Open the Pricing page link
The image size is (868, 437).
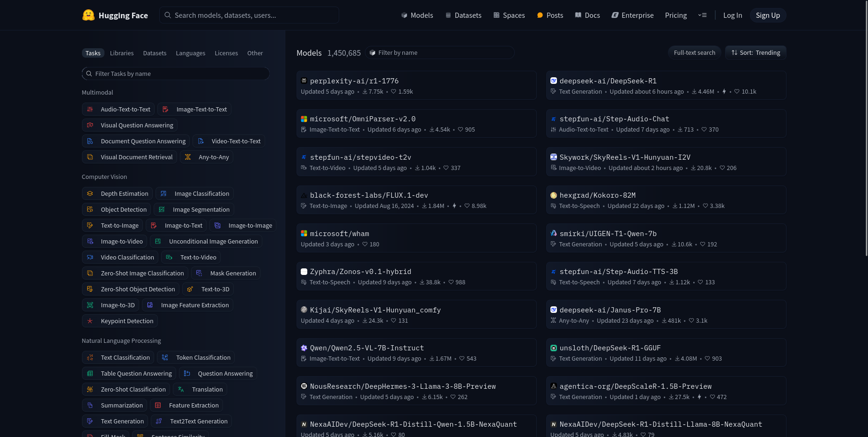point(676,15)
